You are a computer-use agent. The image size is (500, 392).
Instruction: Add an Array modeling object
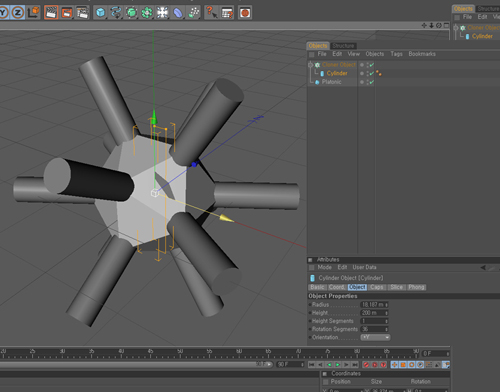(147, 13)
